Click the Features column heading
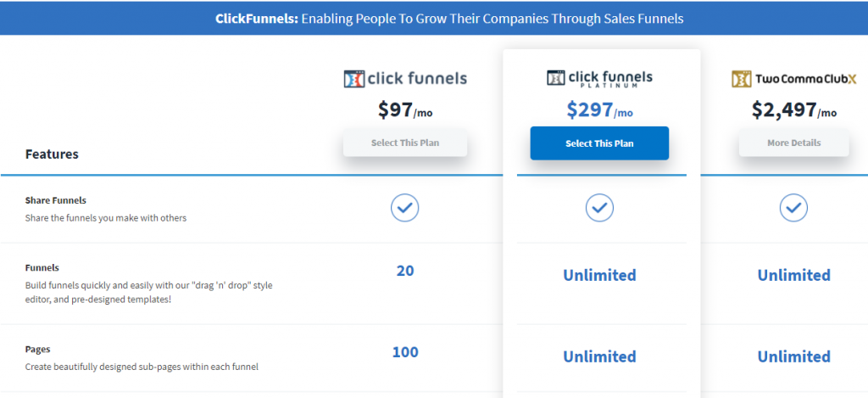Viewport: 868px width, 398px height. [52, 154]
